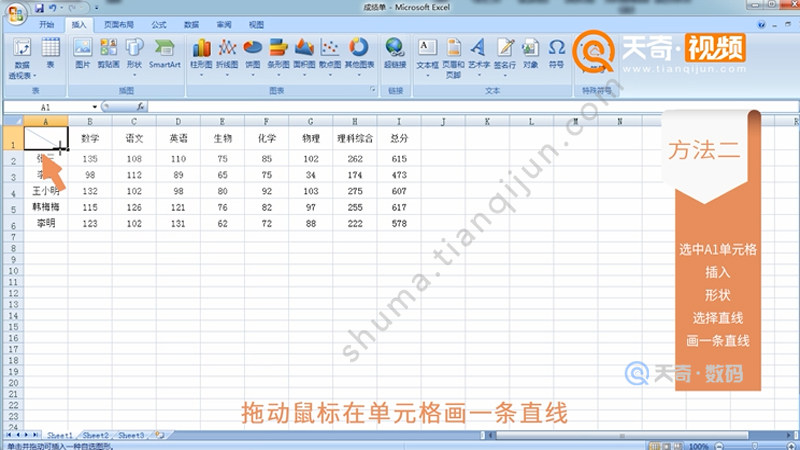Switch to the 开始 ribbon tab
800x450 pixels.
pyautogui.click(x=46, y=24)
